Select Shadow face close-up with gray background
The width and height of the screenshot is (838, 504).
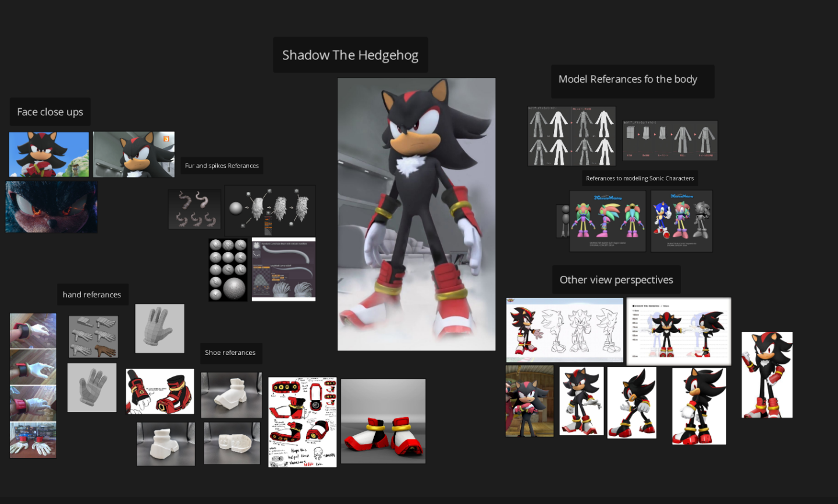(x=134, y=154)
